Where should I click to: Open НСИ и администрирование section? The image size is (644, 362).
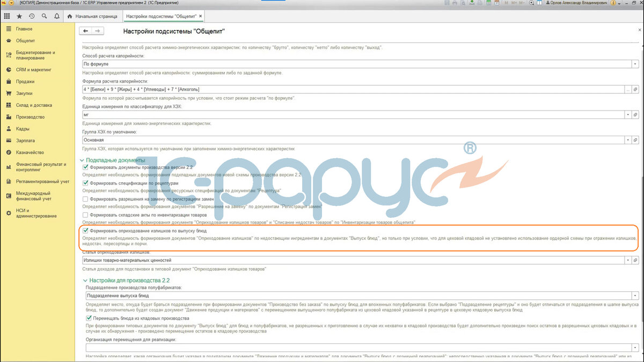click(37, 213)
